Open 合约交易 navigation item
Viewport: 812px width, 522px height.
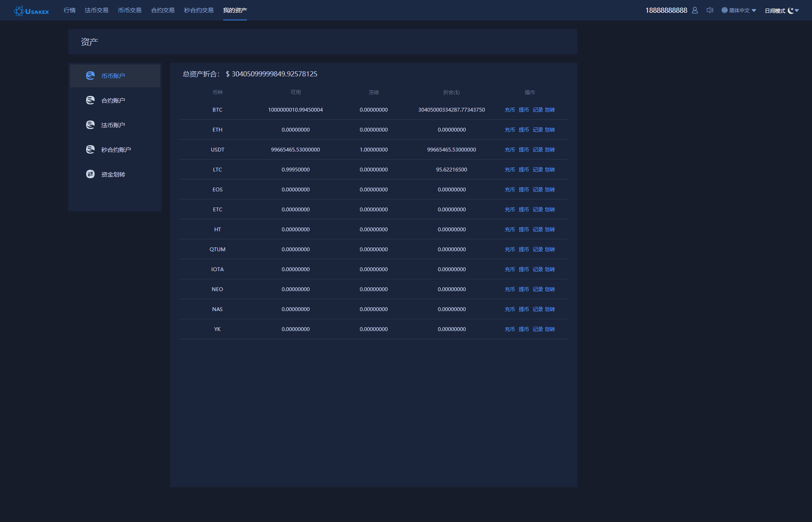162,10
